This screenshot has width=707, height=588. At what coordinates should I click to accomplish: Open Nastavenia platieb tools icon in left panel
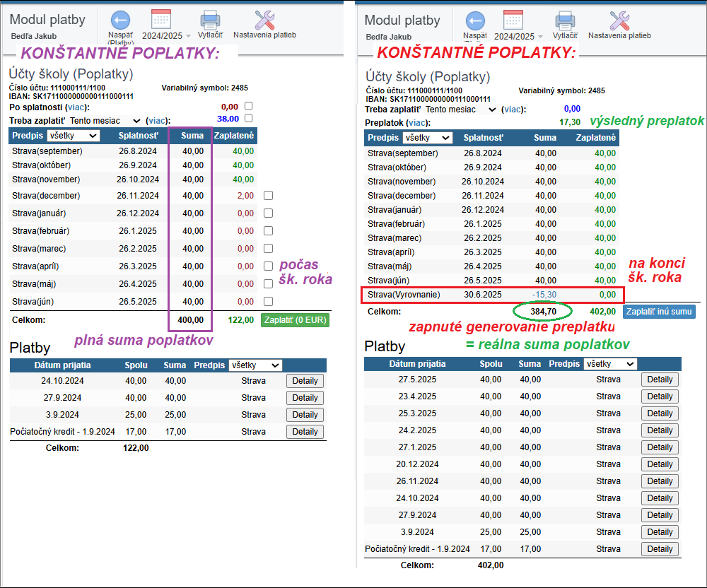tap(264, 20)
